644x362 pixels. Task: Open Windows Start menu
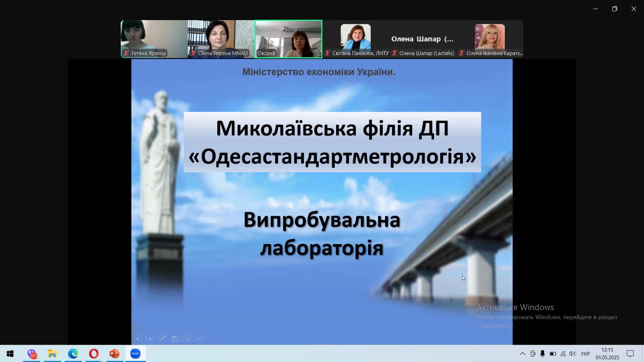point(10,354)
